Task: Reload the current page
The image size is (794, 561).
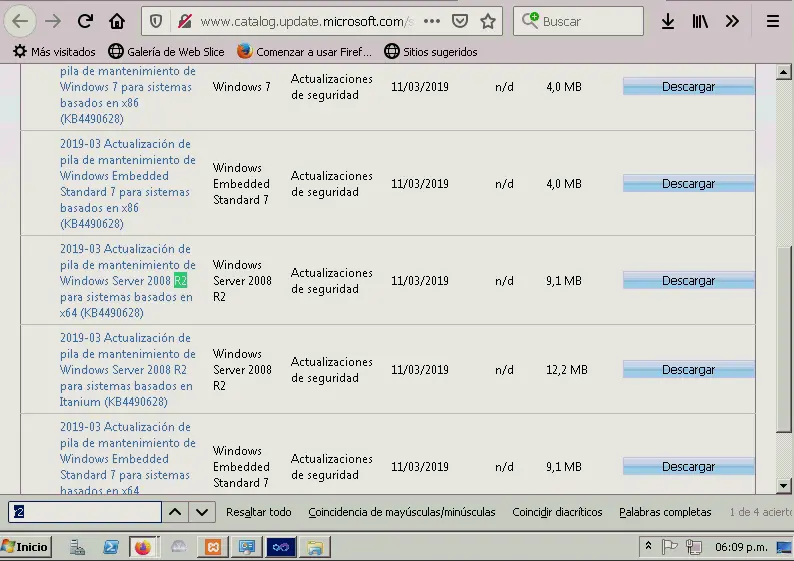Action: (85, 21)
